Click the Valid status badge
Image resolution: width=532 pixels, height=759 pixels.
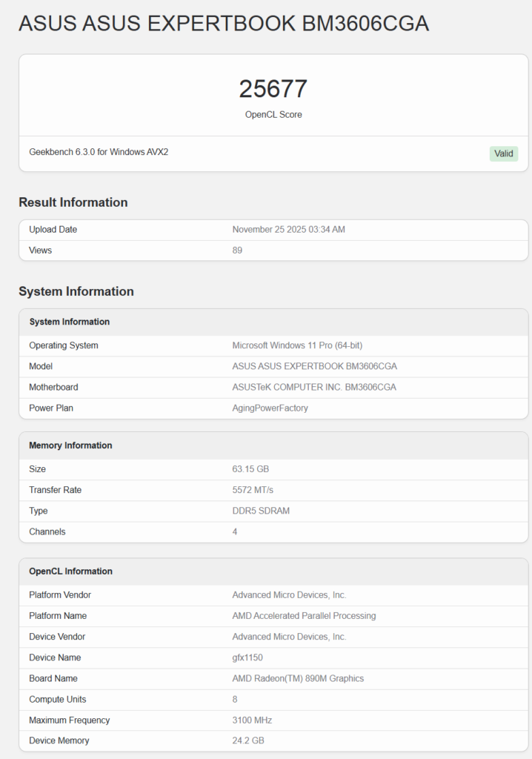pyautogui.click(x=503, y=153)
